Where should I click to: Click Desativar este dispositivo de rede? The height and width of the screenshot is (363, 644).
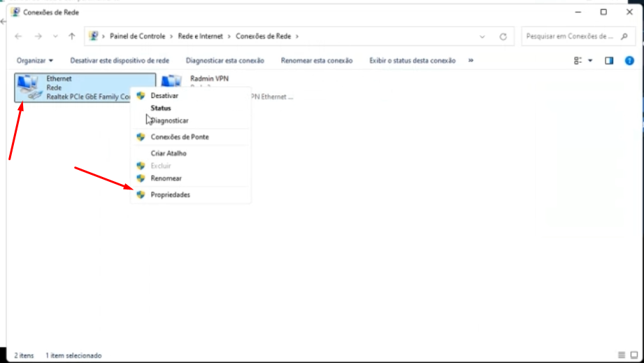pos(120,61)
